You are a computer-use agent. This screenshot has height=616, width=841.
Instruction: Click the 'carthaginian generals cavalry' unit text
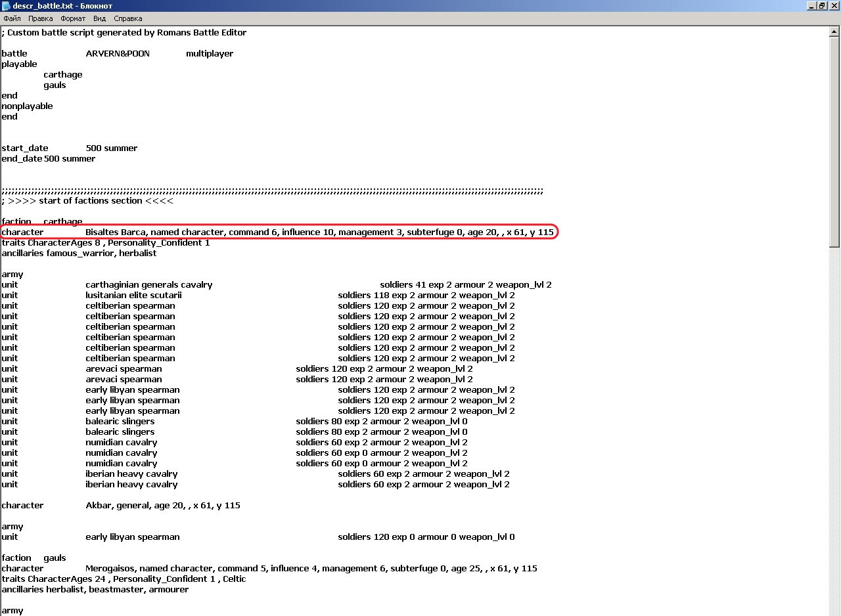pyautogui.click(x=148, y=285)
